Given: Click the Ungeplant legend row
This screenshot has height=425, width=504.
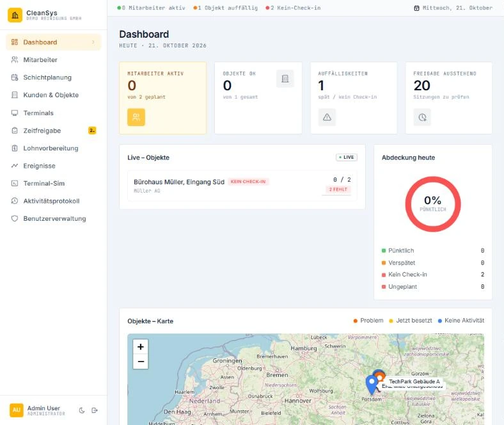Looking at the screenshot, I should point(433,287).
